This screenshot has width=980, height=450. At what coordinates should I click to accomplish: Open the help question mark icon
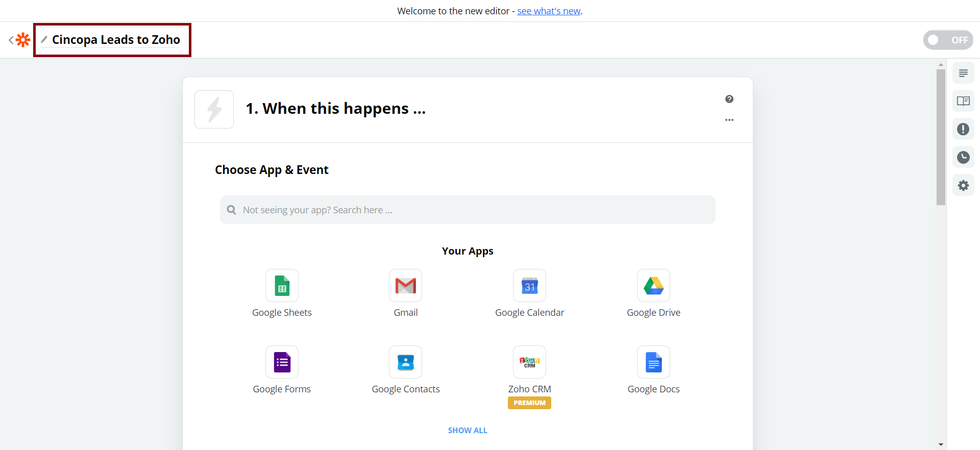point(729,99)
